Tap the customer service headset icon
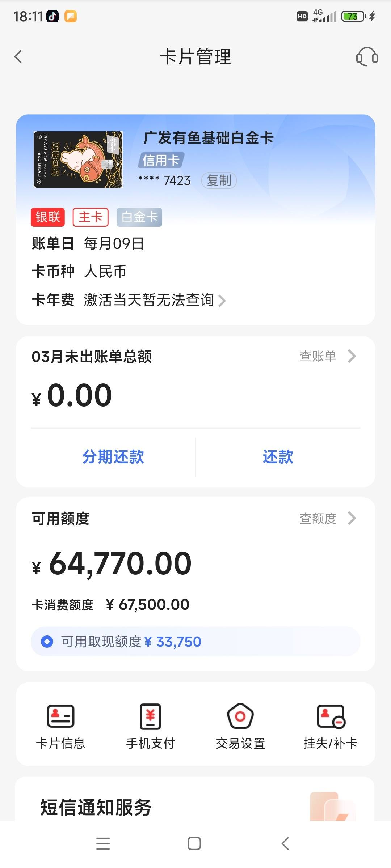391x868 pixels. pyautogui.click(x=367, y=56)
